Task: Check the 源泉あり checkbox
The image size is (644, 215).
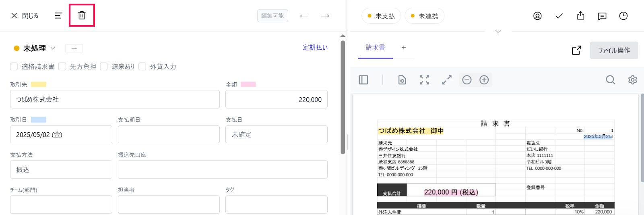Action: 104,67
